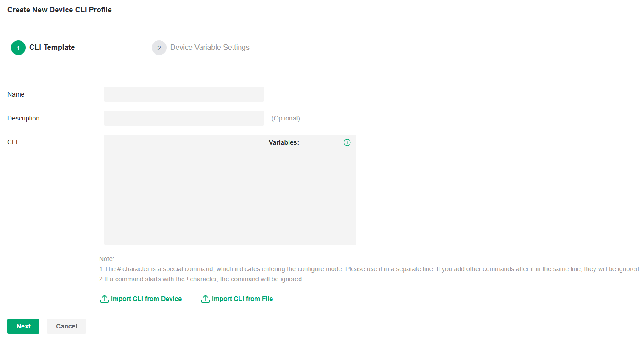Click the Name field label

[16, 94]
